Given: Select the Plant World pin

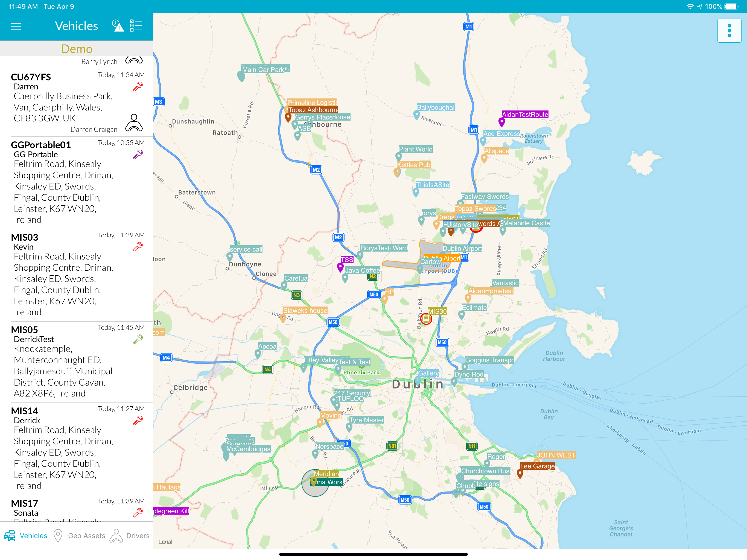Looking at the screenshot, I should (398, 157).
